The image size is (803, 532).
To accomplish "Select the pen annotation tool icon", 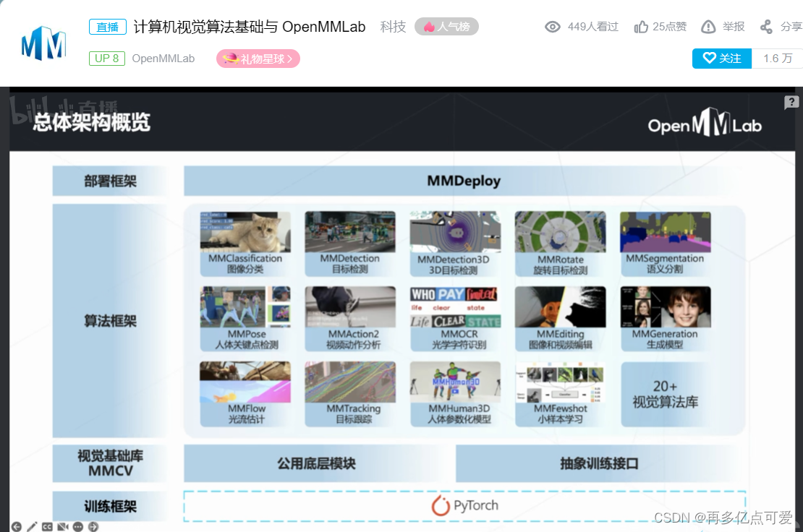I will tap(32, 526).
